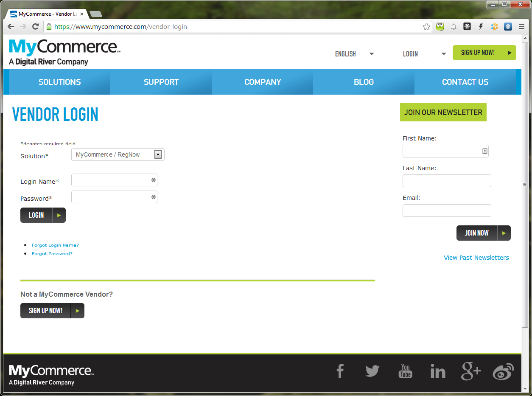
Task: Open the Google+ icon in footer
Action: pyautogui.click(x=471, y=371)
